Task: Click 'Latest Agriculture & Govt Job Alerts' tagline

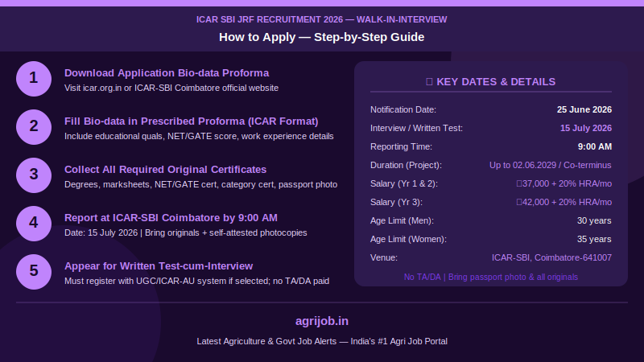Action: (x=322, y=341)
